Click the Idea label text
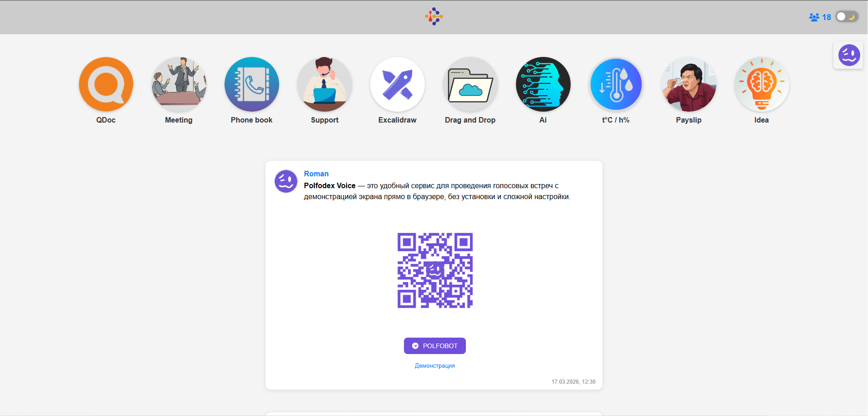This screenshot has width=868, height=416. pyautogui.click(x=762, y=120)
